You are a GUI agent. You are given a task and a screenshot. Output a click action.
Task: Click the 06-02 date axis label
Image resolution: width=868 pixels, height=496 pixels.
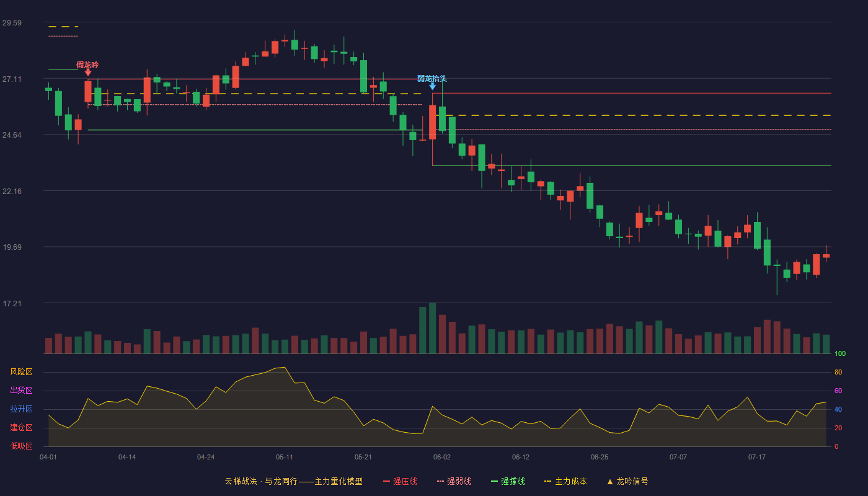point(442,457)
